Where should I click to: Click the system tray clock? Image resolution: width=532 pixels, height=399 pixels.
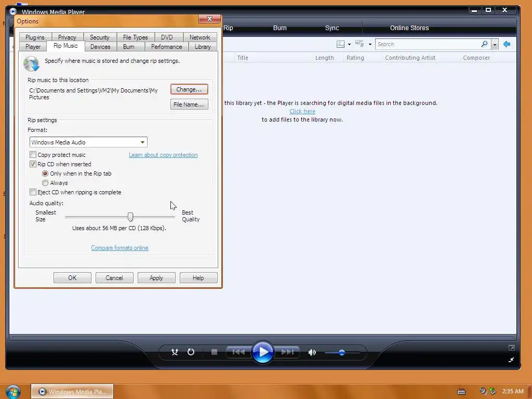[x=513, y=391]
